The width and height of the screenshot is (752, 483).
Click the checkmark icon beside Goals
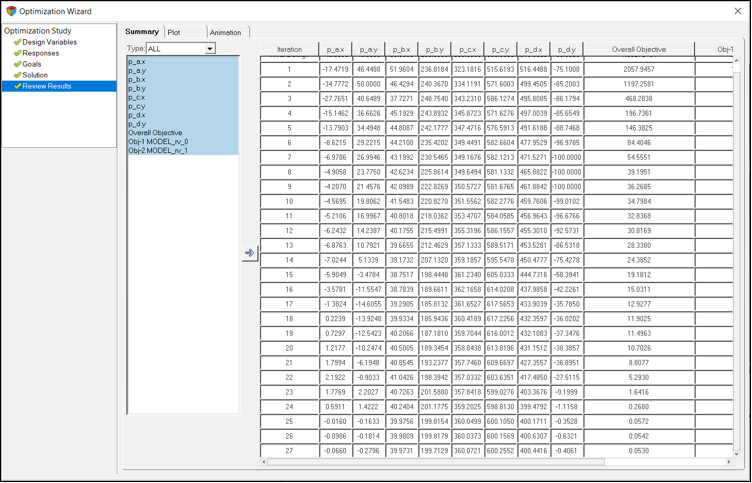point(17,64)
